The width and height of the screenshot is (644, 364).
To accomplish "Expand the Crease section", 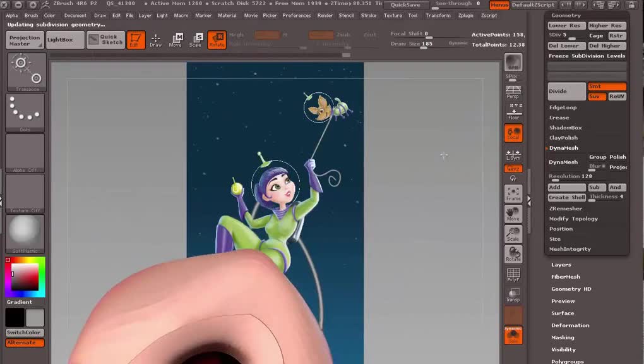I will [559, 118].
